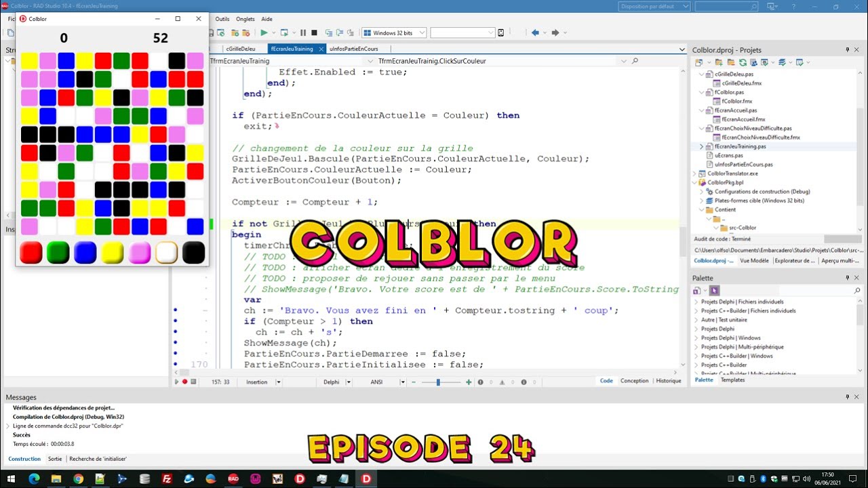Click the search magnifier in the method bar

tap(635, 61)
